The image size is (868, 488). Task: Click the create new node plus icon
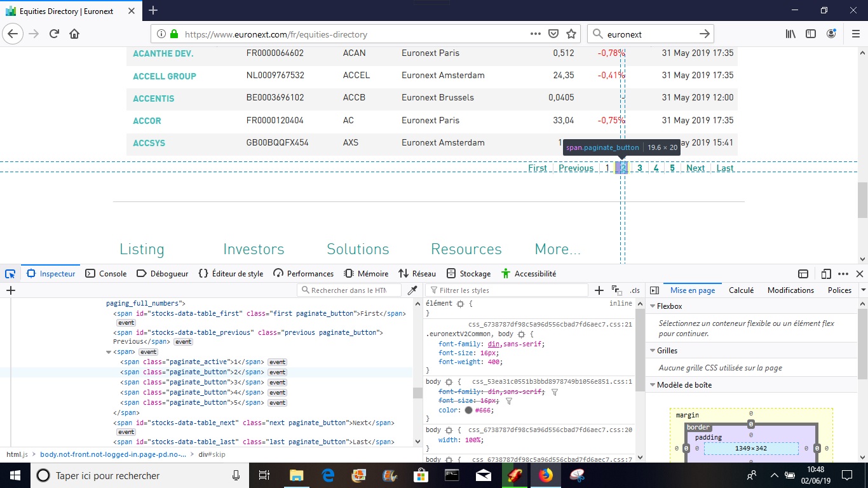(10, 290)
